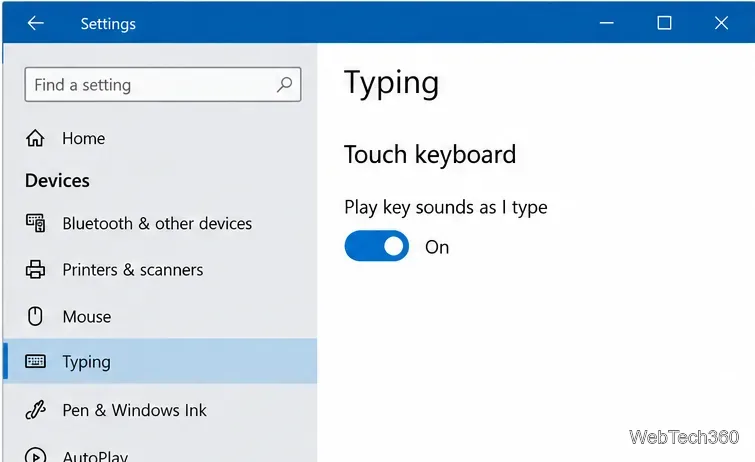Open Home in the sidebar

point(160,138)
